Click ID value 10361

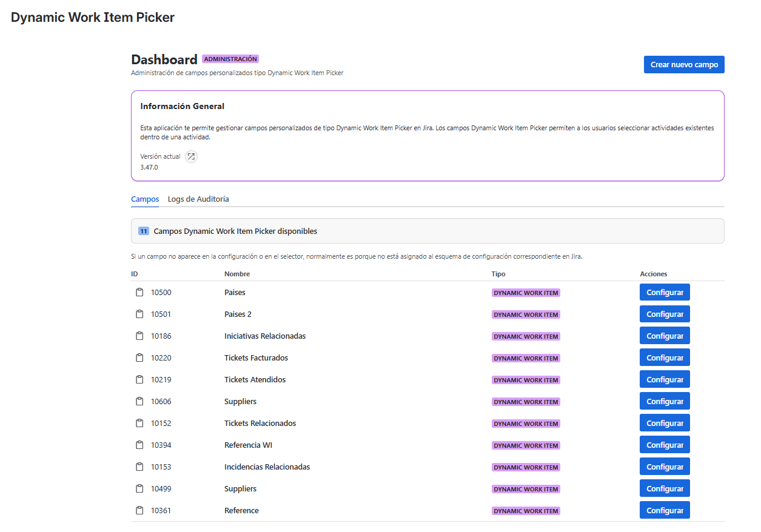click(161, 511)
